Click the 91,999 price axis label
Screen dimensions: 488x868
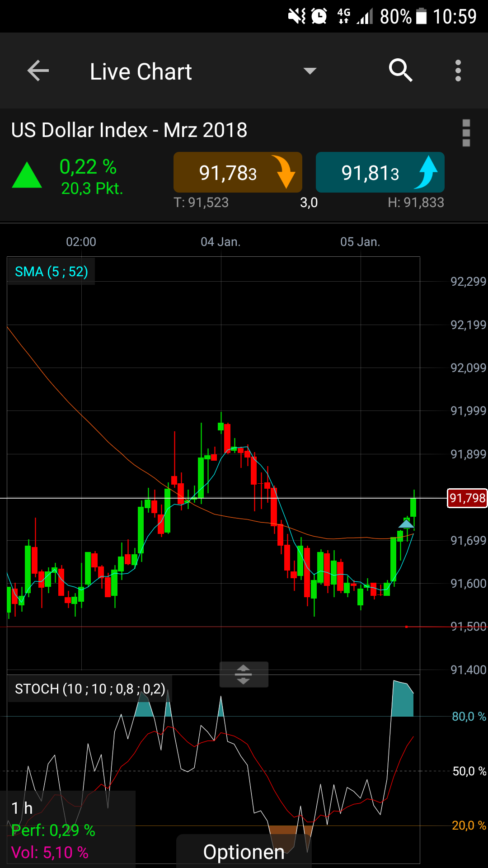tap(468, 411)
